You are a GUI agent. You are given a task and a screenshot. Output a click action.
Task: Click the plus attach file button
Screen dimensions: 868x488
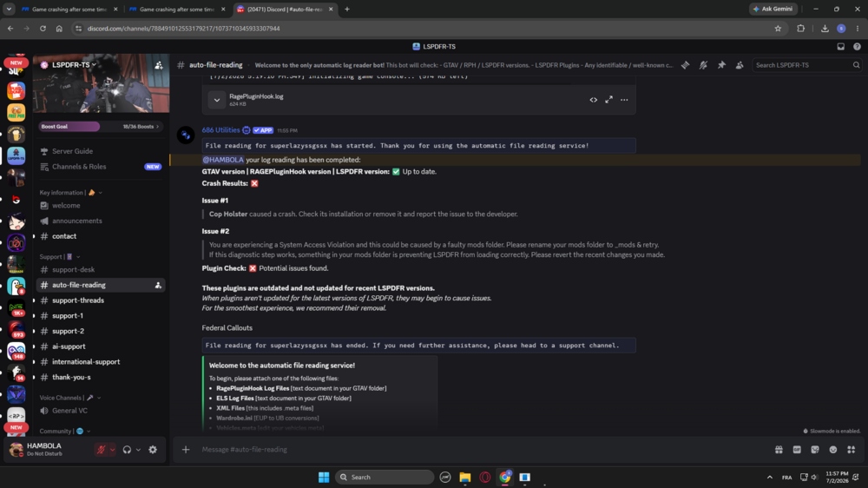point(186,450)
